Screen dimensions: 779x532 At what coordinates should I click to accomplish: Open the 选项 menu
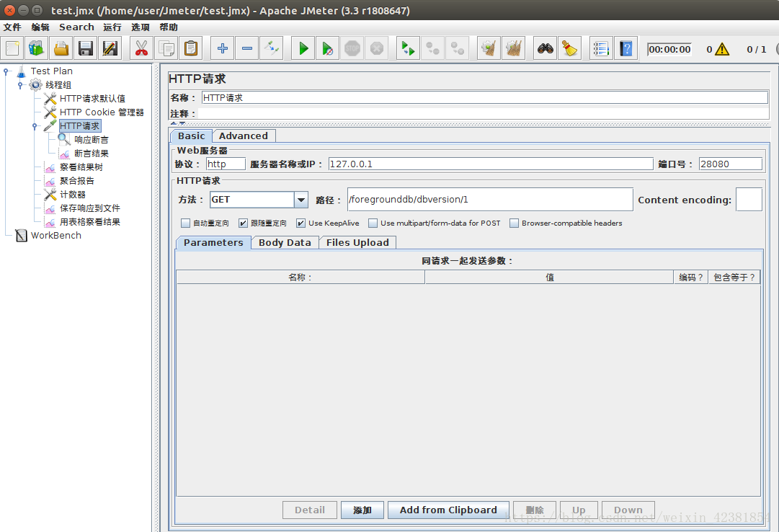coord(140,27)
